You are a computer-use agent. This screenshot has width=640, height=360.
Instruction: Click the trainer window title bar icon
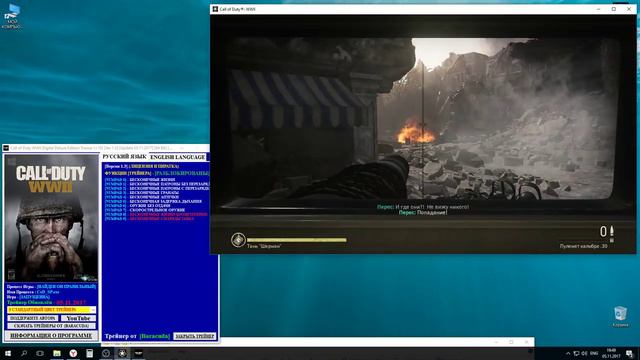(6, 148)
